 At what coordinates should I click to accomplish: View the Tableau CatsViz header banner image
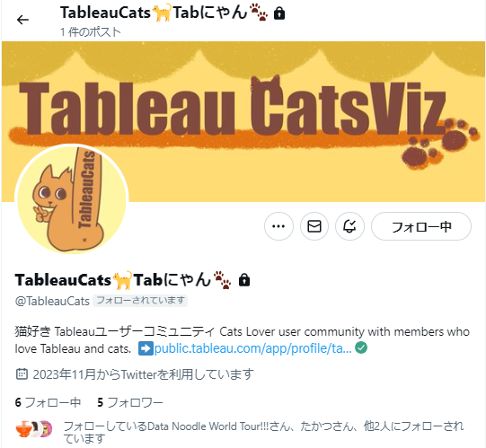pyautogui.click(x=243, y=121)
